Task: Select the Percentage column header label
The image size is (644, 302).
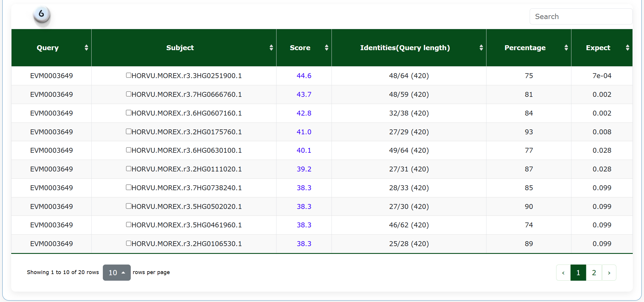Action: point(525,48)
